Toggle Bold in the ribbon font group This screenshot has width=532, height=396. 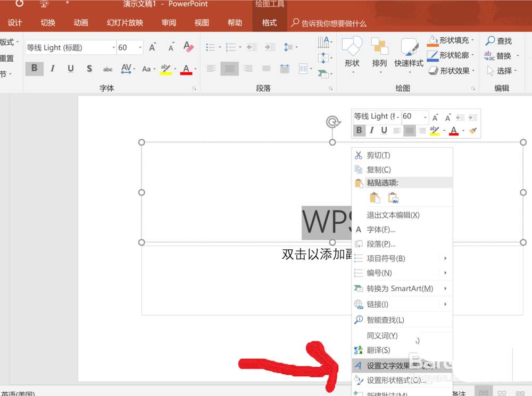[34, 69]
